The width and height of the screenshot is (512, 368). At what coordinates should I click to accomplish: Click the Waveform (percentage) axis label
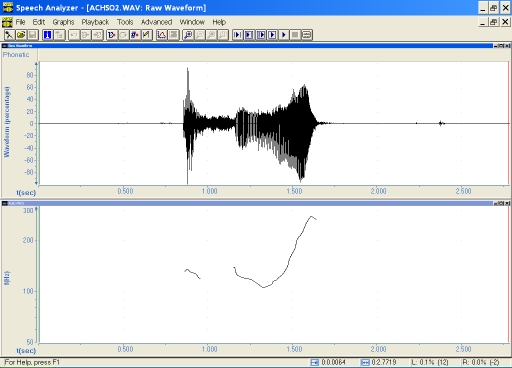[7, 122]
